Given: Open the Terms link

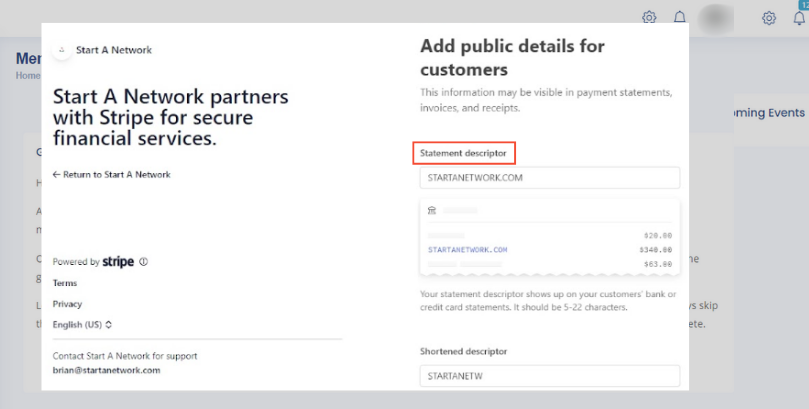Looking at the screenshot, I should (65, 283).
